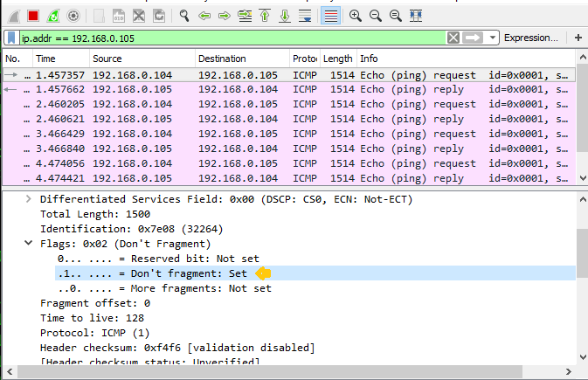The image size is (588, 380).
Task: Expand Differentiated Services Field tree node
Action: [x=29, y=199]
